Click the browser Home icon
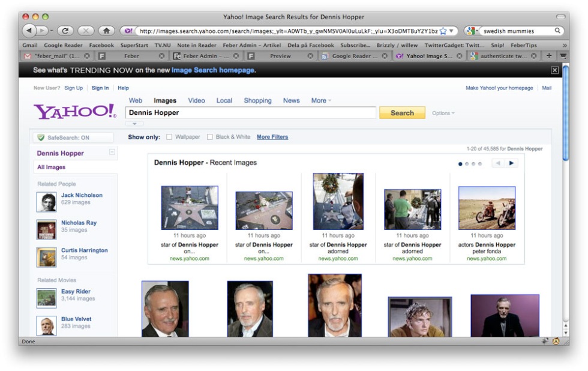Image resolution: width=588 pixels, height=371 pixels. pyautogui.click(x=106, y=31)
